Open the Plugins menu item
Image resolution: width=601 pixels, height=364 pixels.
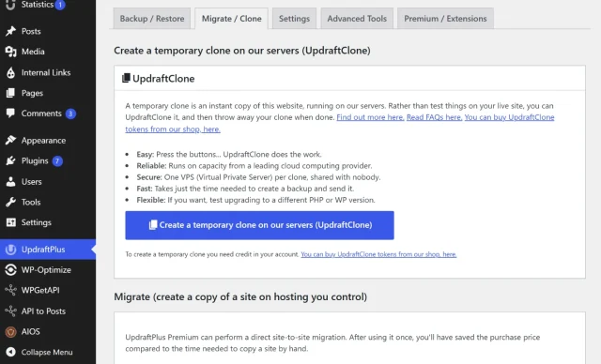pos(48,160)
